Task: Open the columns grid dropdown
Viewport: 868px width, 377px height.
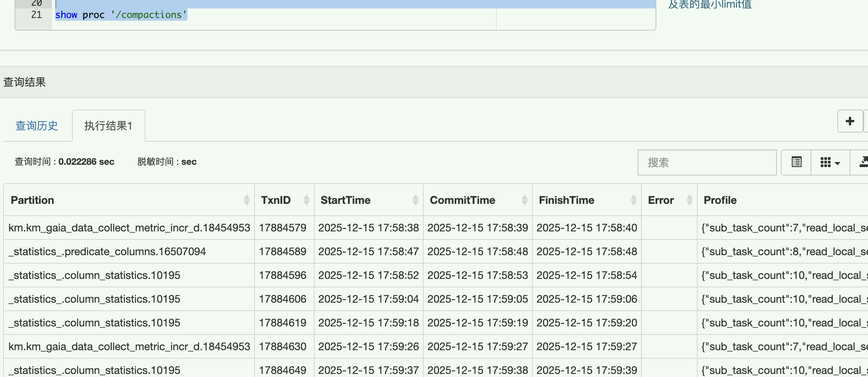Action: (830, 162)
